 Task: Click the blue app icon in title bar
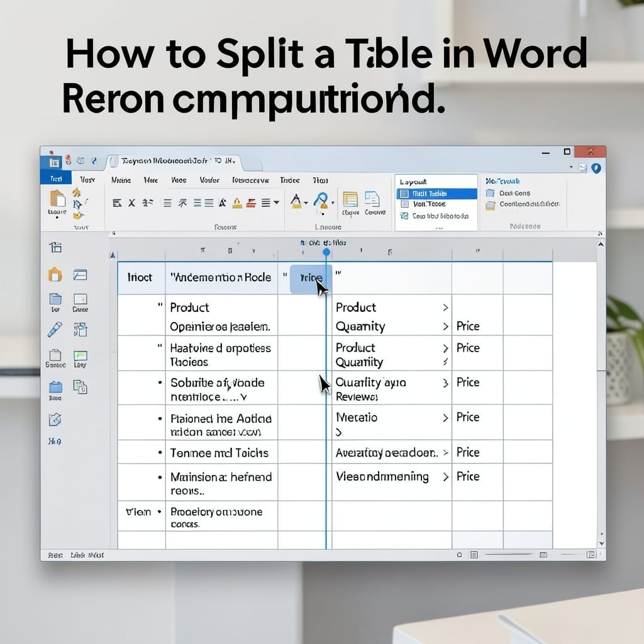click(54, 163)
